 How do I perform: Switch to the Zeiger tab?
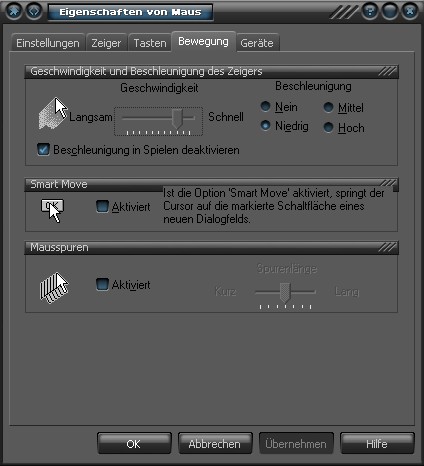click(x=106, y=43)
